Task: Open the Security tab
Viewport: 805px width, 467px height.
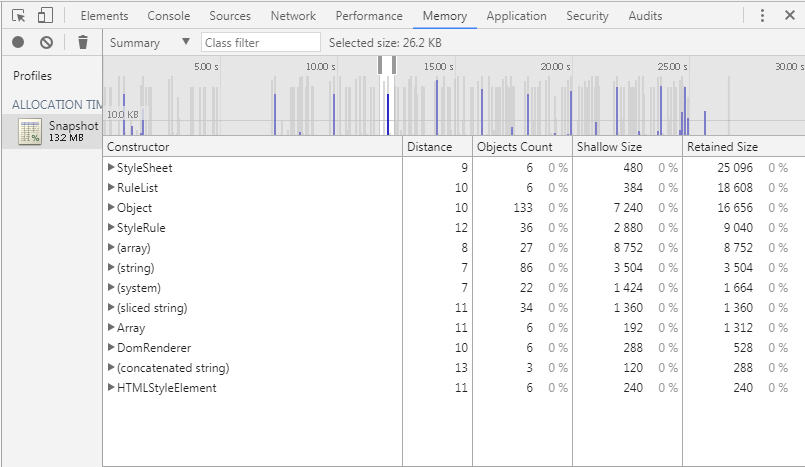Action: (x=587, y=16)
